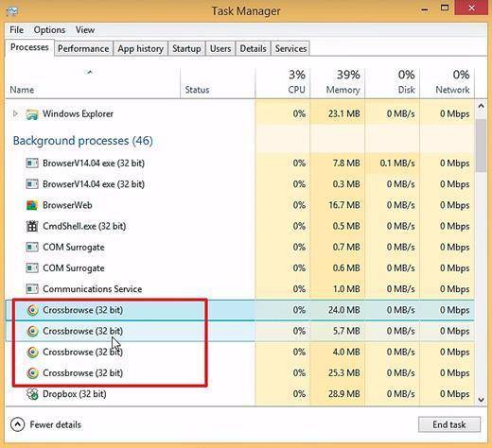Click the scrollbar down arrow
Screen dimensions: 492x448
point(481,400)
